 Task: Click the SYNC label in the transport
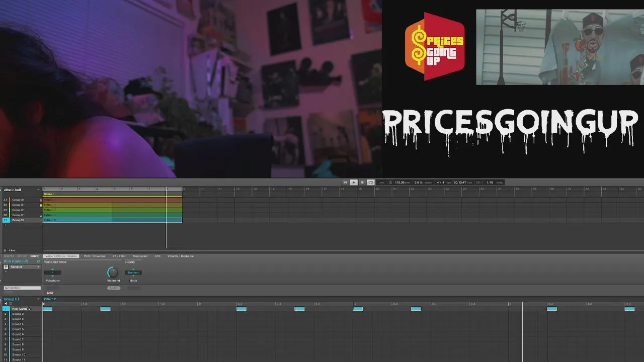point(499,183)
